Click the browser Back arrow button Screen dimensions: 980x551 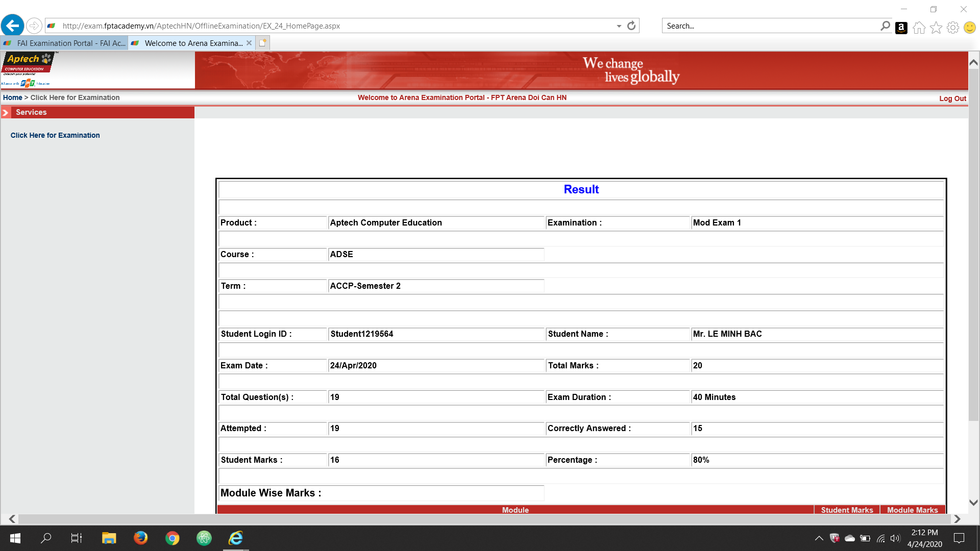(13, 25)
